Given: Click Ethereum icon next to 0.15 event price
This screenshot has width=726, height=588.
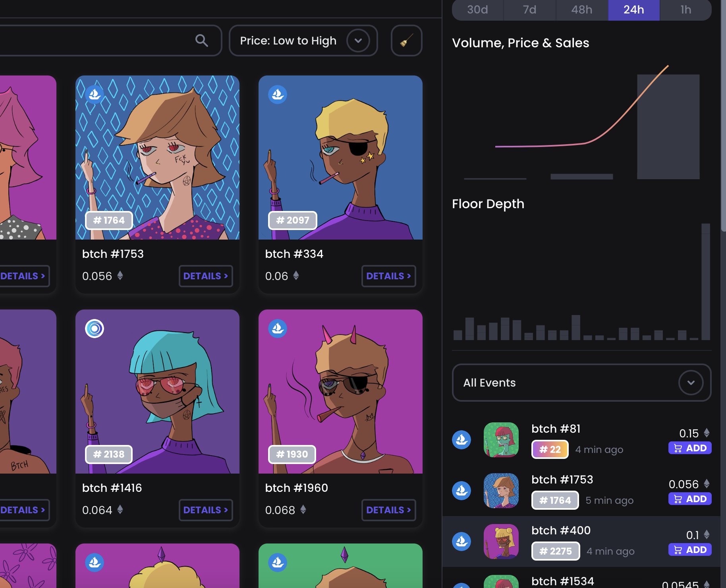Looking at the screenshot, I should 707,433.
